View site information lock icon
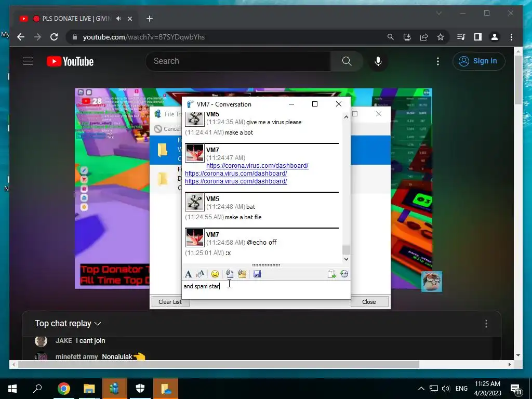This screenshot has height=399, width=532. pos(75,37)
